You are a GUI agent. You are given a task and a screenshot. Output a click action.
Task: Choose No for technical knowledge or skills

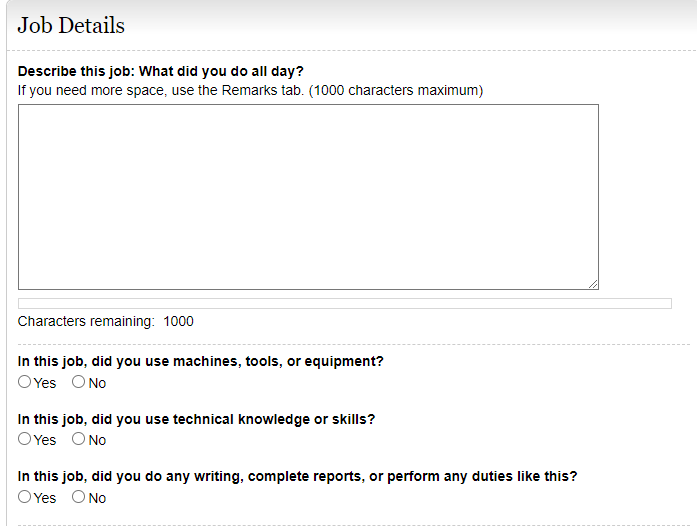79,439
